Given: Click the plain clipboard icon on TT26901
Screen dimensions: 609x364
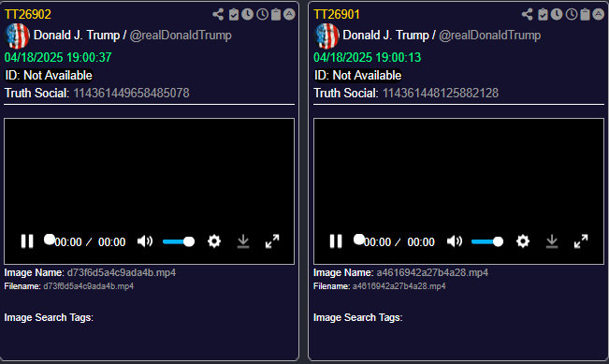Looking at the screenshot, I should click(x=585, y=15).
